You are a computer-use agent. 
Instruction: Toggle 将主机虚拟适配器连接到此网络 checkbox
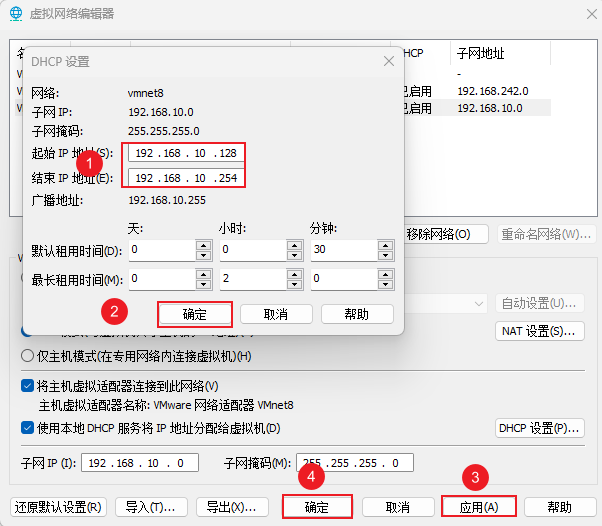tap(27, 386)
